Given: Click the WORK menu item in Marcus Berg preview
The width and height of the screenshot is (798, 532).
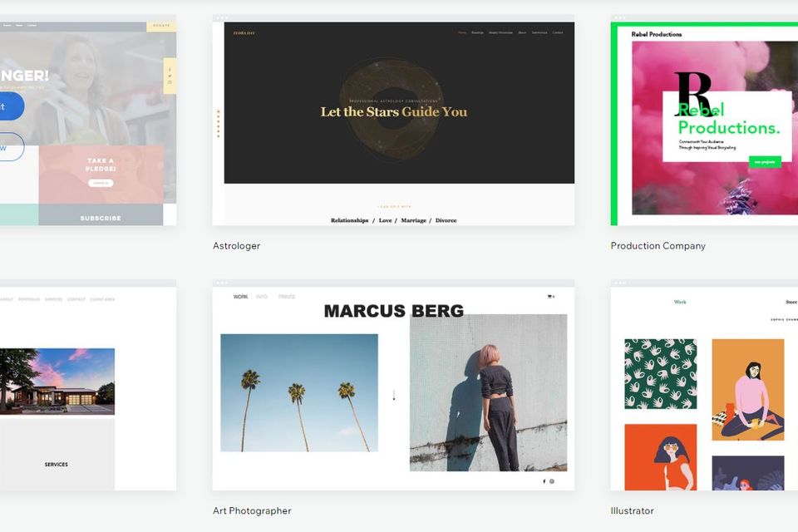Looking at the screenshot, I should 240,297.
